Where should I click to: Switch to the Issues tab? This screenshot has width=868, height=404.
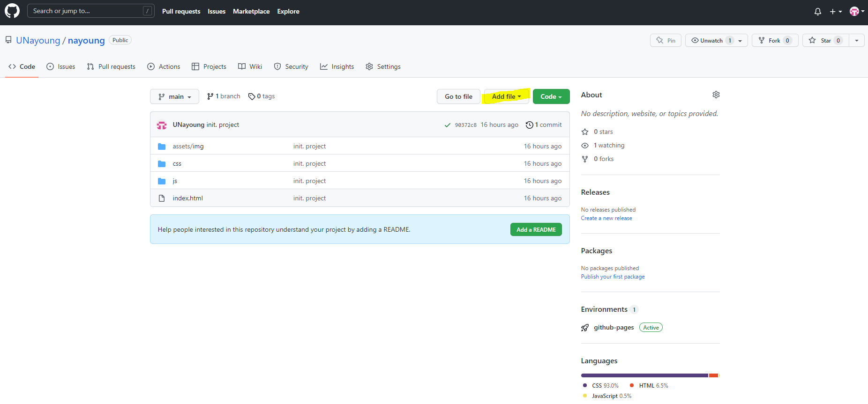[x=61, y=66]
